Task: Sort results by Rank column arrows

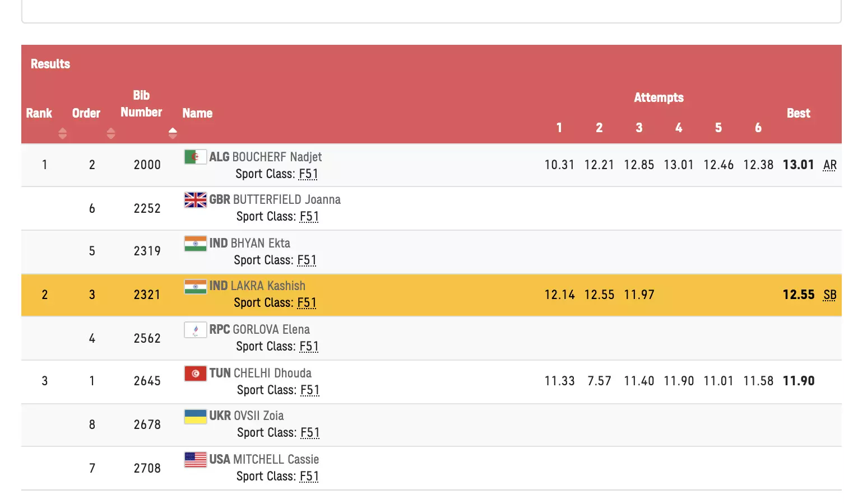Action: coord(62,133)
